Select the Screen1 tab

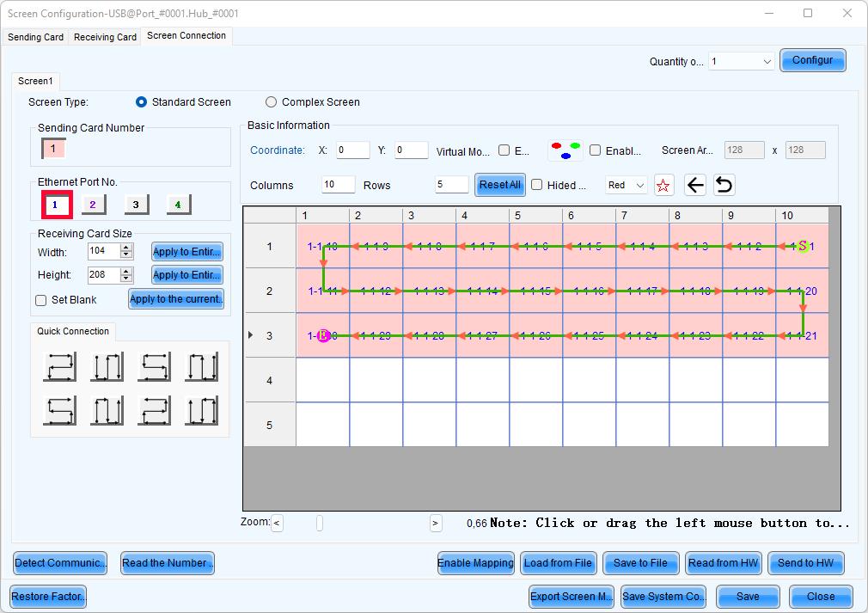[x=35, y=81]
